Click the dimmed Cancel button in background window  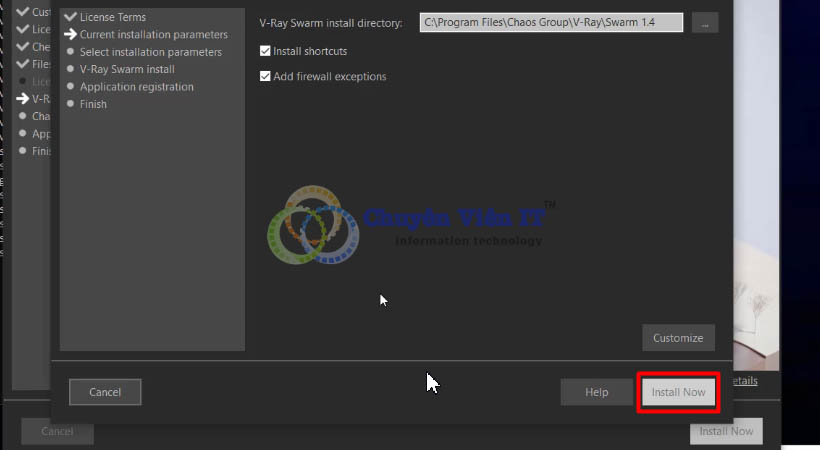(57, 432)
